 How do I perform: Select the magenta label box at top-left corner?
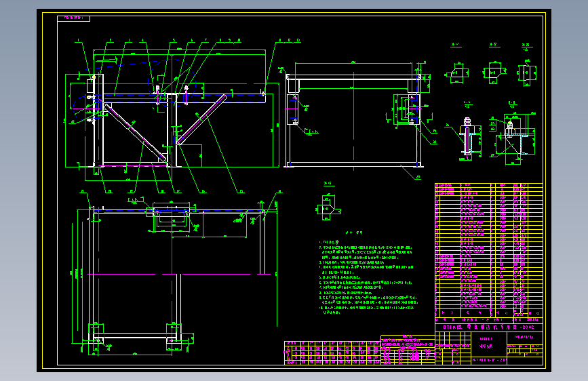pyautogui.click(x=73, y=18)
